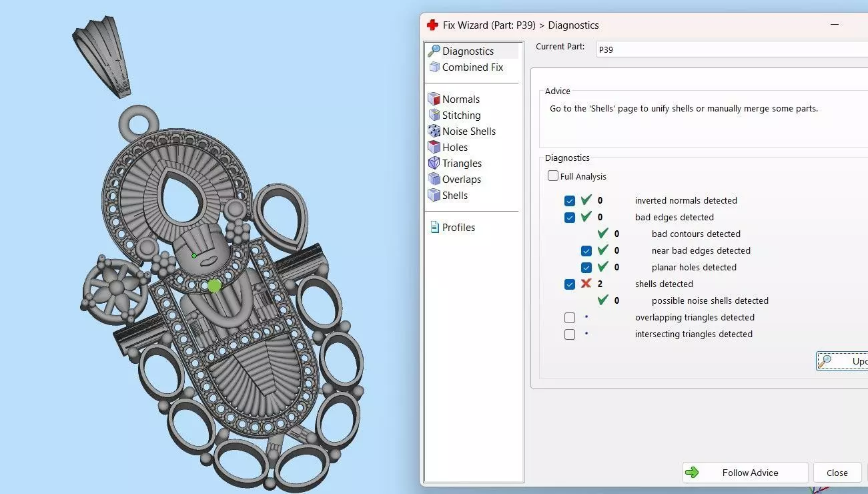Click the green check beside bad contours
Viewport: 868px width, 494px height.
[x=603, y=234]
